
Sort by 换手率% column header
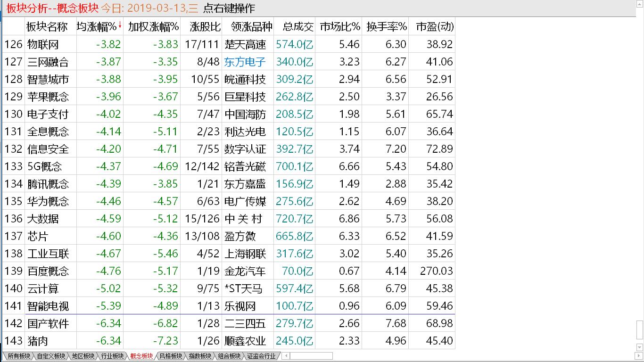[x=386, y=26]
